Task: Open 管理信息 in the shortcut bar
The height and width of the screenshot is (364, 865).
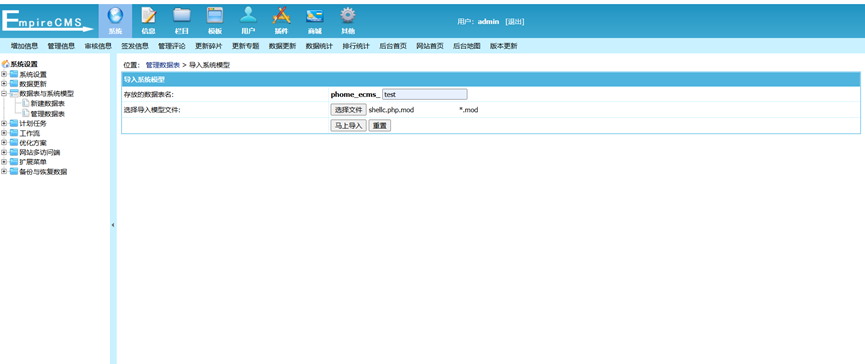Action: (x=61, y=46)
